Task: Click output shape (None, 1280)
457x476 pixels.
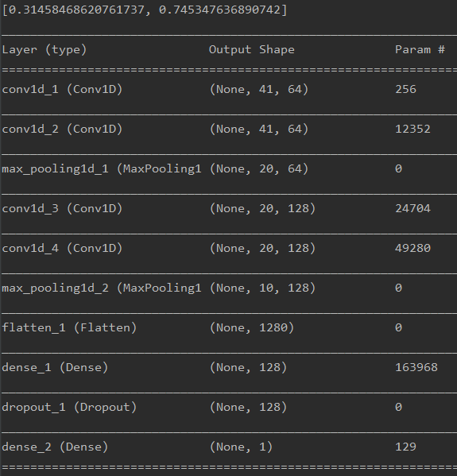Action: (252, 328)
